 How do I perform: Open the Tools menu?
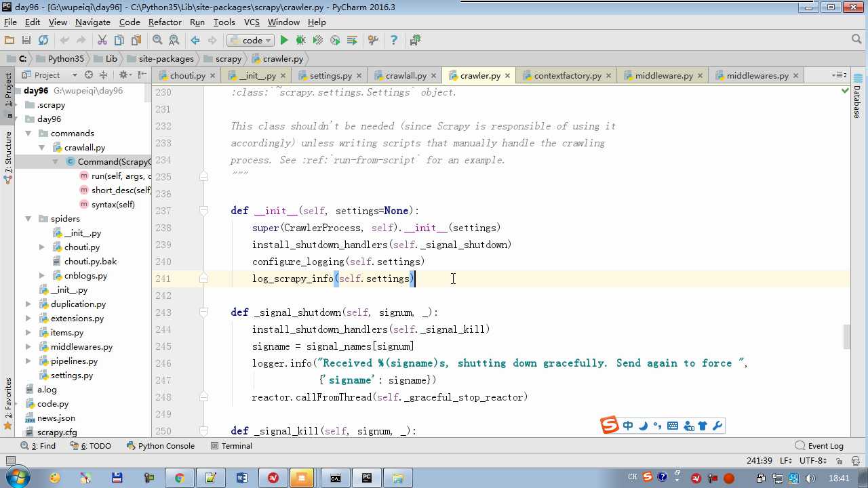point(224,22)
